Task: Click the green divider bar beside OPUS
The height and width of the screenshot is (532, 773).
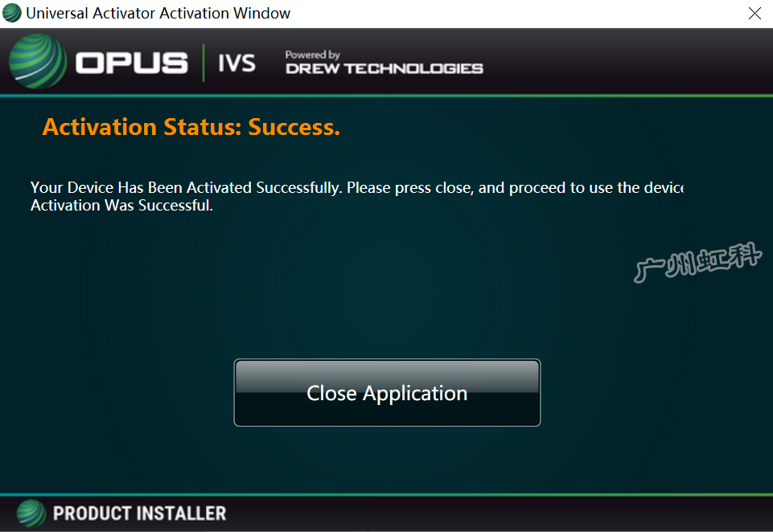Action: tap(204, 63)
